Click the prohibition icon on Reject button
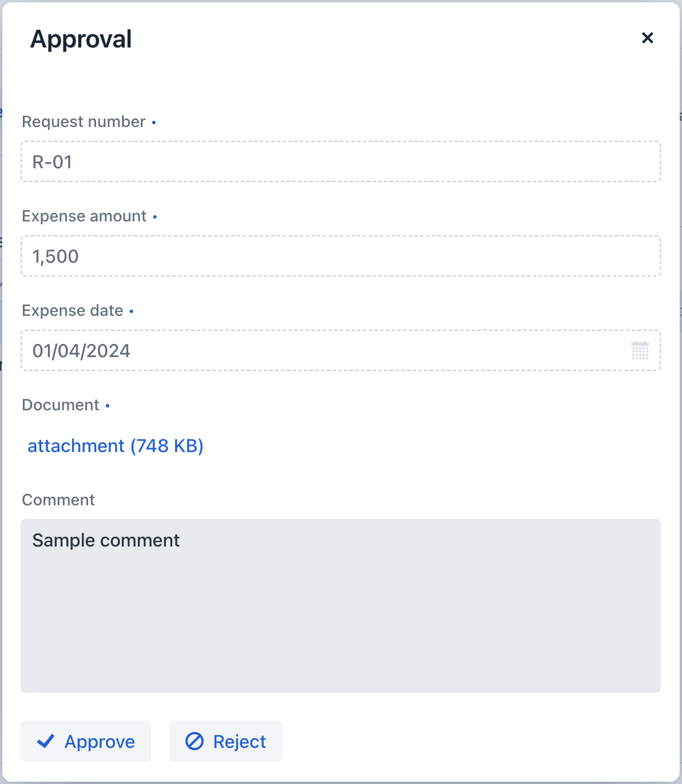The width and height of the screenshot is (682, 784). (x=195, y=741)
